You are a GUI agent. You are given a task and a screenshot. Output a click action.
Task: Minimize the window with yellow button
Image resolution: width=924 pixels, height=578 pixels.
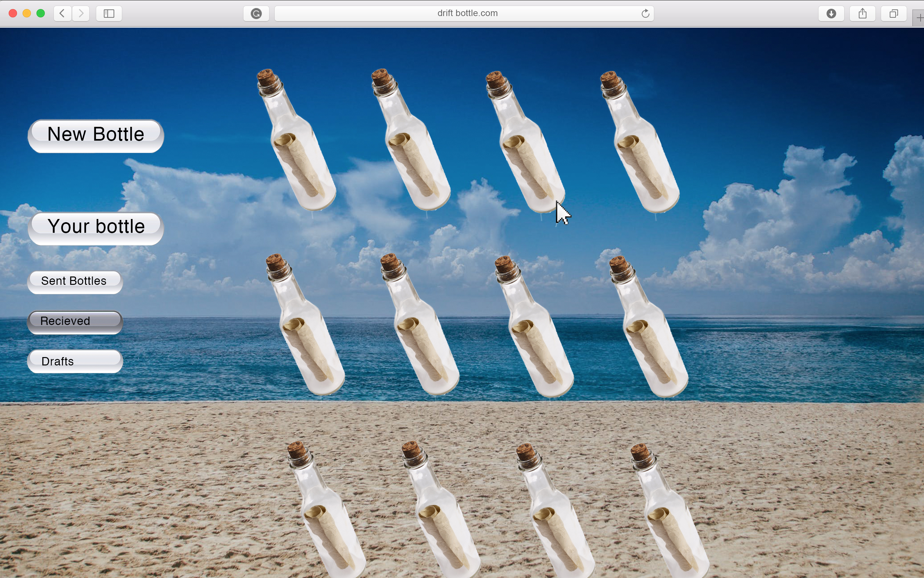tap(27, 13)
